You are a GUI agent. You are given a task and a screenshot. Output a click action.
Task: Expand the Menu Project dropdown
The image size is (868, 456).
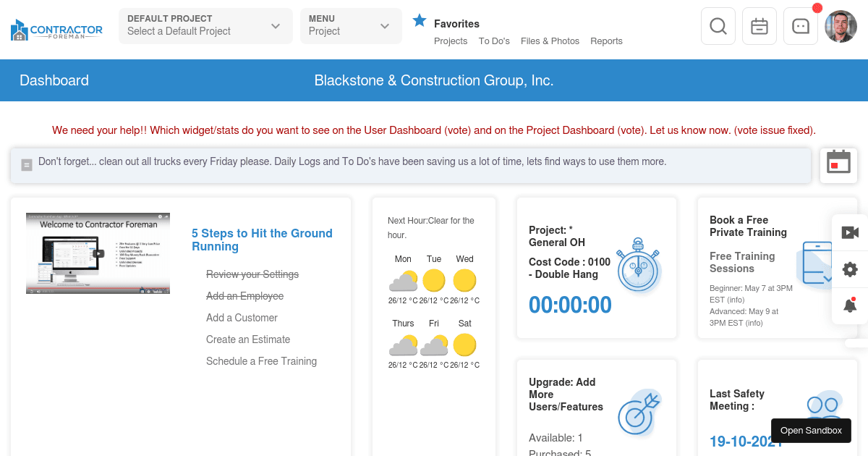(351, 26)
